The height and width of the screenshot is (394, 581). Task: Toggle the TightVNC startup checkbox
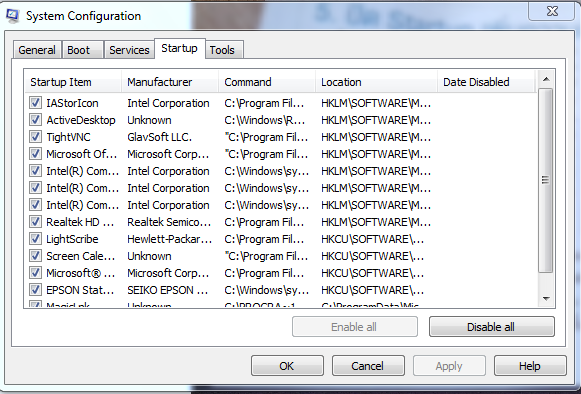coord(35,137)
